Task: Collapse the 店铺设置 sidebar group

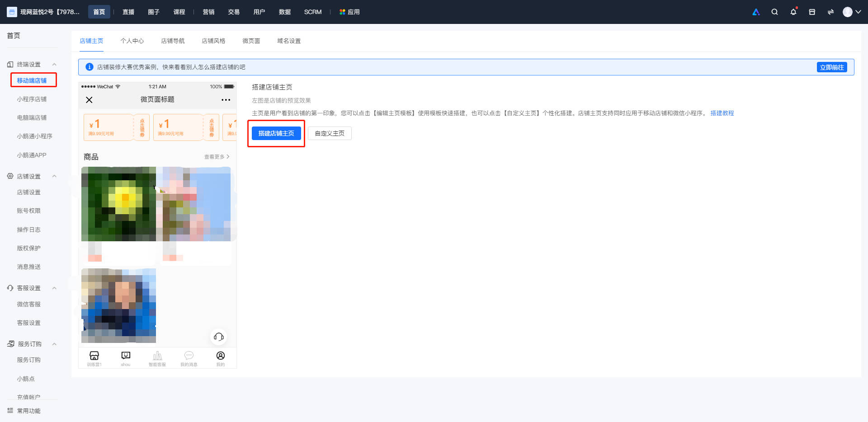Action: pos(54,176)
